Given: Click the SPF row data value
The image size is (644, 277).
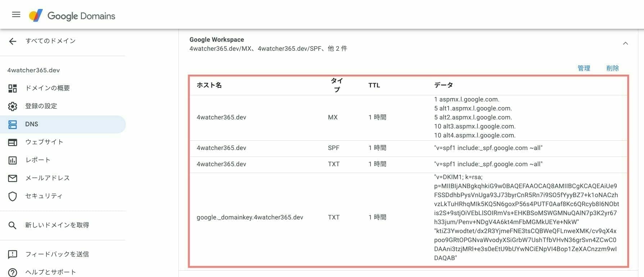Looking at the screenshot, I should pyautogui.click(x=488, y=148).
